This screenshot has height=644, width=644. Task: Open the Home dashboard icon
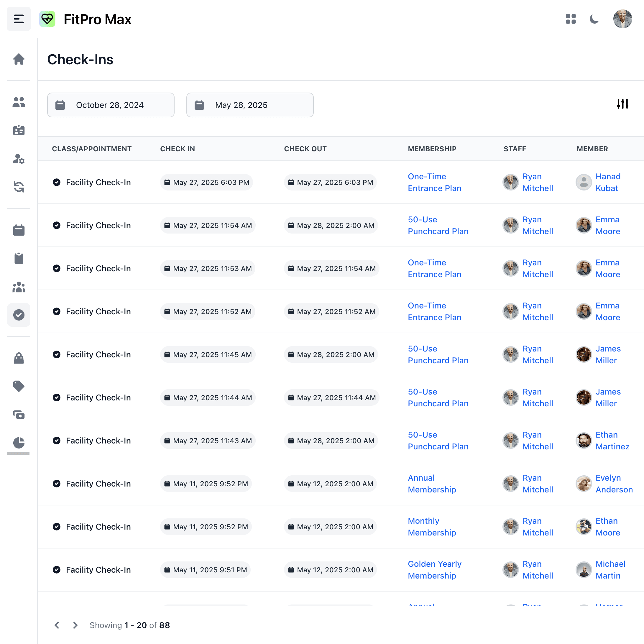pos(19,59)
